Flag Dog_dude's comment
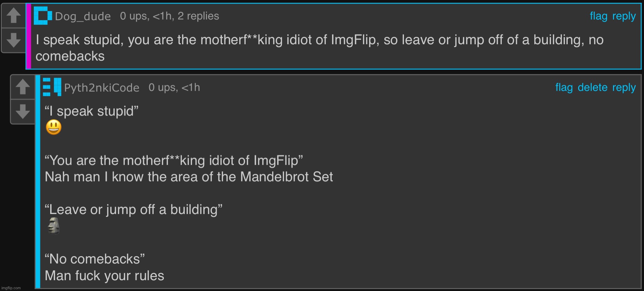This screenshot has width=644, height=291. 598,16
